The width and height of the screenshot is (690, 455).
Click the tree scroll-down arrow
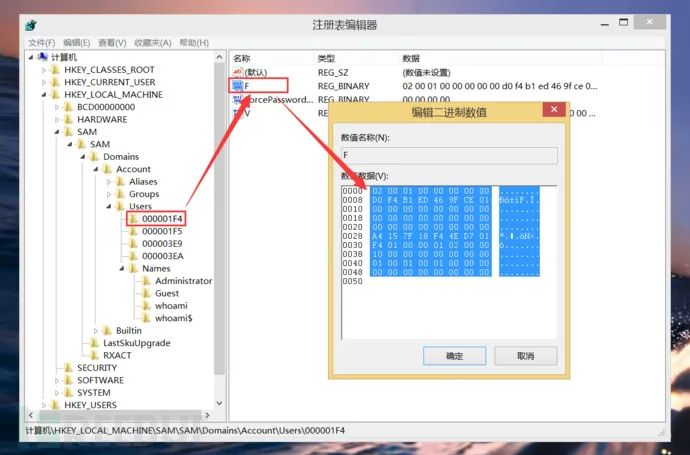220,403
